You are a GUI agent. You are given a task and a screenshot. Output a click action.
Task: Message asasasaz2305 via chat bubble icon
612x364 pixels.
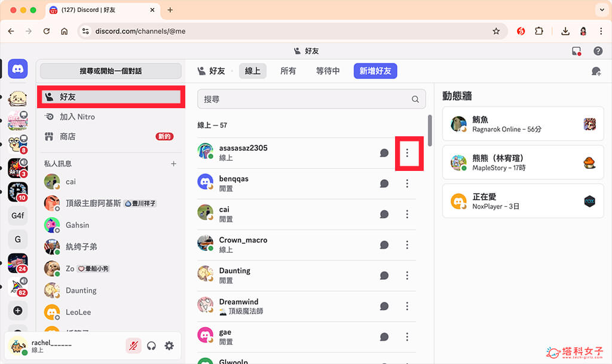[384, 153]
